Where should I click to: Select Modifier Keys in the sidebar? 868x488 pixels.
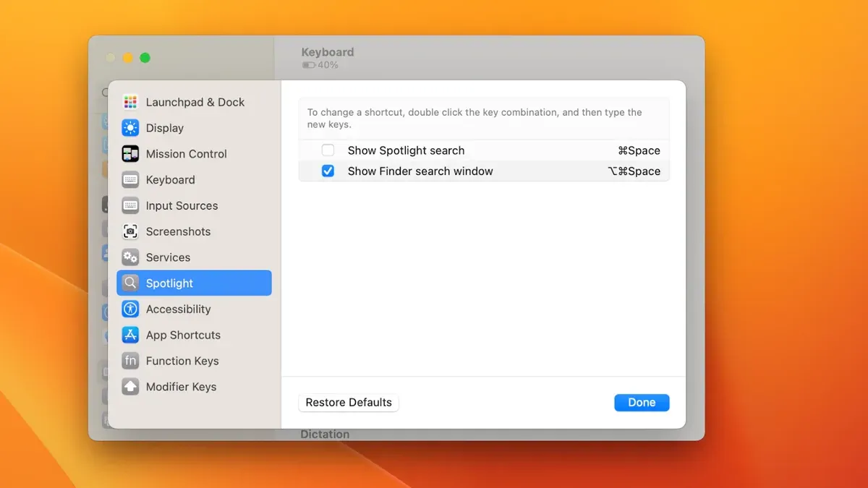coord(194,387)
